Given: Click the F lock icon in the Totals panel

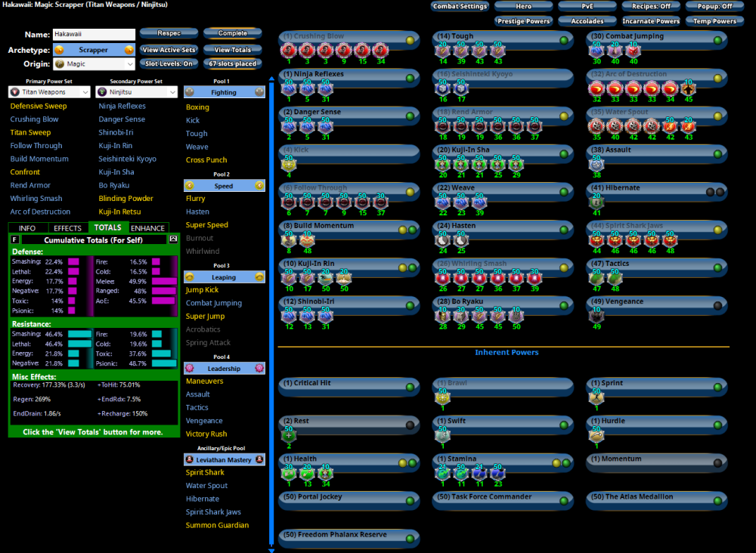Looking at the screenshot, I should pyautogui.click(x=15, y=239).
